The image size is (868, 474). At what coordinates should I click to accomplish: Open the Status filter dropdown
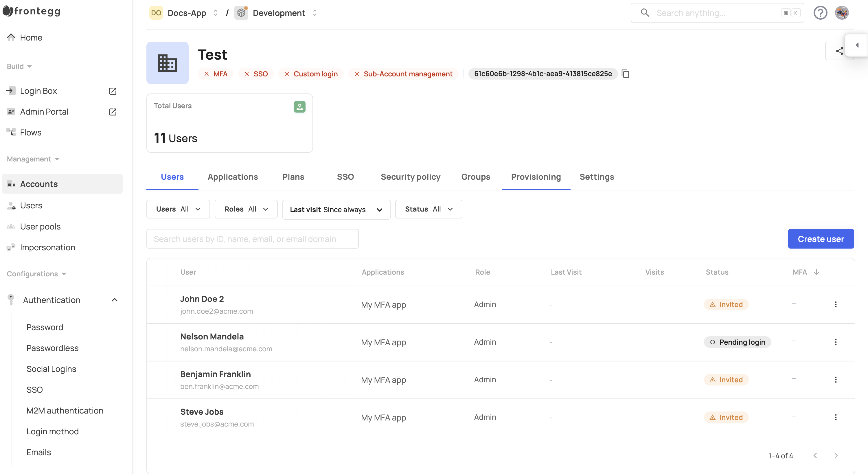point(428,209)
